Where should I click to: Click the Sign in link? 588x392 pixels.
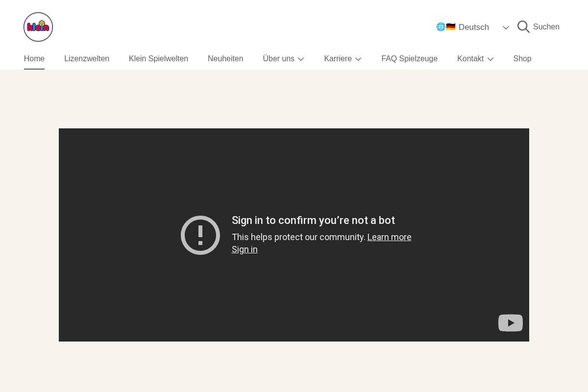(245, 249)
